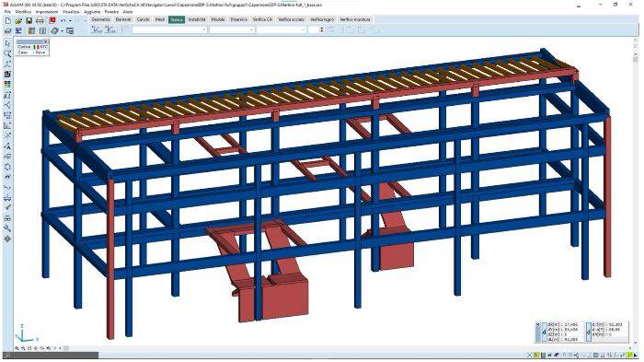Open the load case combo box
Image resolution: width=644 pixels, height=362 pixels.
(169, 29)
